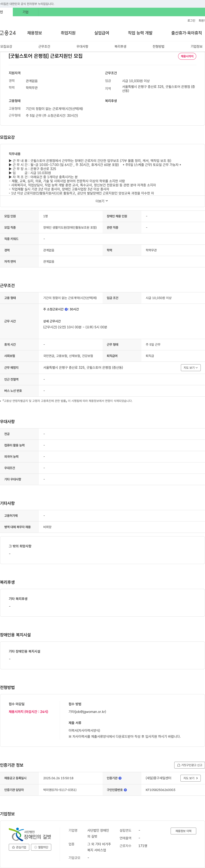The height and width of the screenshot is (868, 205).
Task: Jump to 기업정보 section tab
Action: pos(197,46)
